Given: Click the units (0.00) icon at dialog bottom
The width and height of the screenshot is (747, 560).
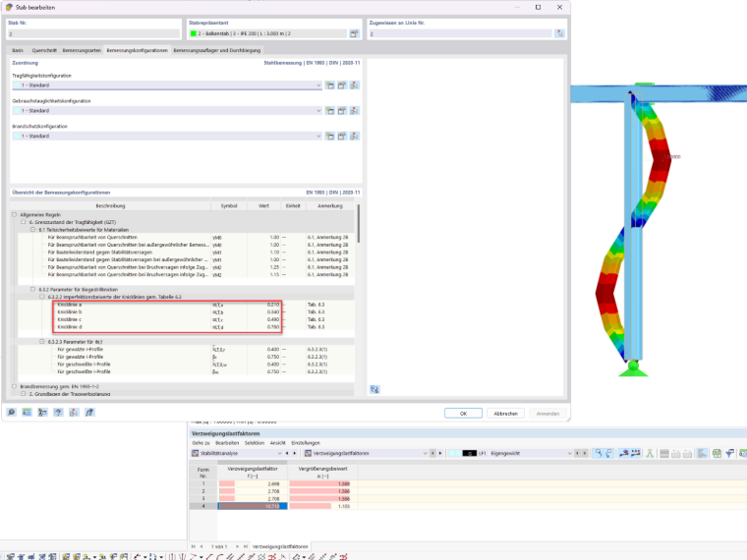Looking at the screenshot, I should coord(27,413).
